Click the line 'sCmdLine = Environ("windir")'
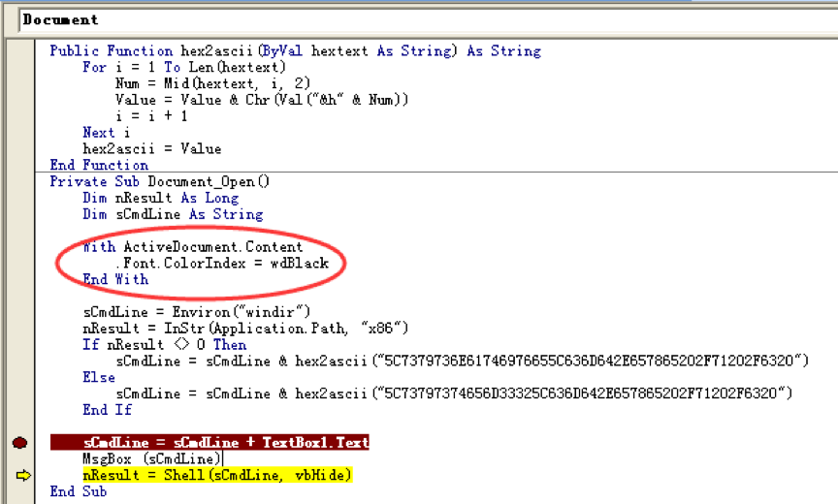This screenshot has height=504, width=838. 197,312
